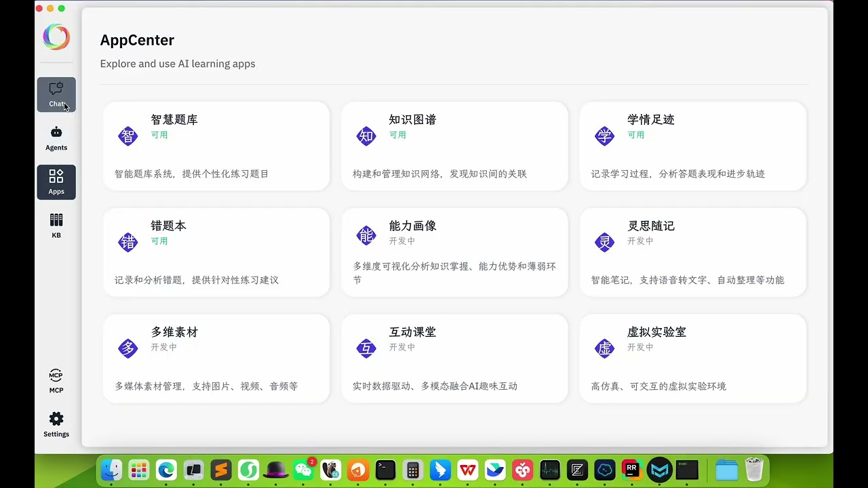Click the 智慧题库 app icon
The image size is (868, 488).
pos(128,136)
